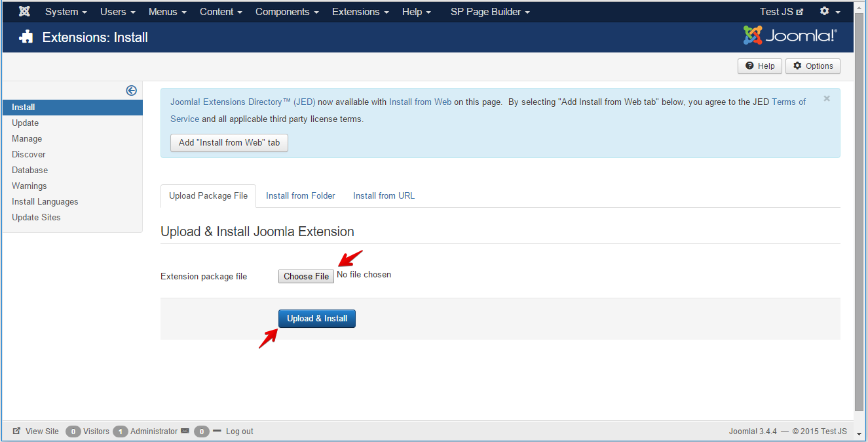
Task: Open the control panel via the home icon
Action: (25, 37)
